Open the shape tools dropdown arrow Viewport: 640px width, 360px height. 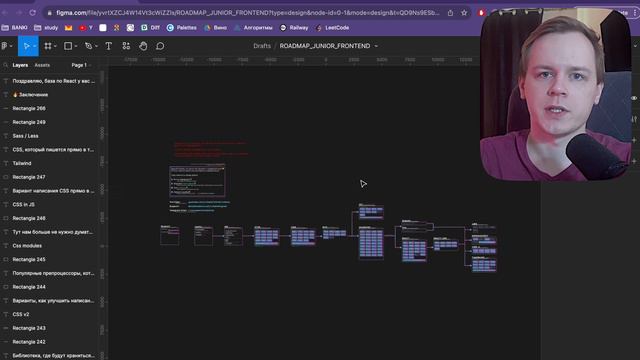click(x=76, y=47)
